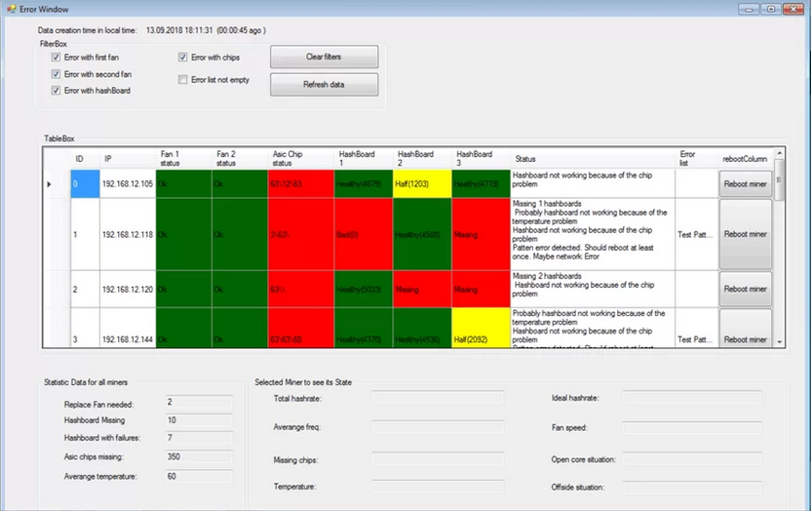The width and height of the screenshot is (812, 511).
Task: Click the Error list column header
Action: tap(697, 159)
